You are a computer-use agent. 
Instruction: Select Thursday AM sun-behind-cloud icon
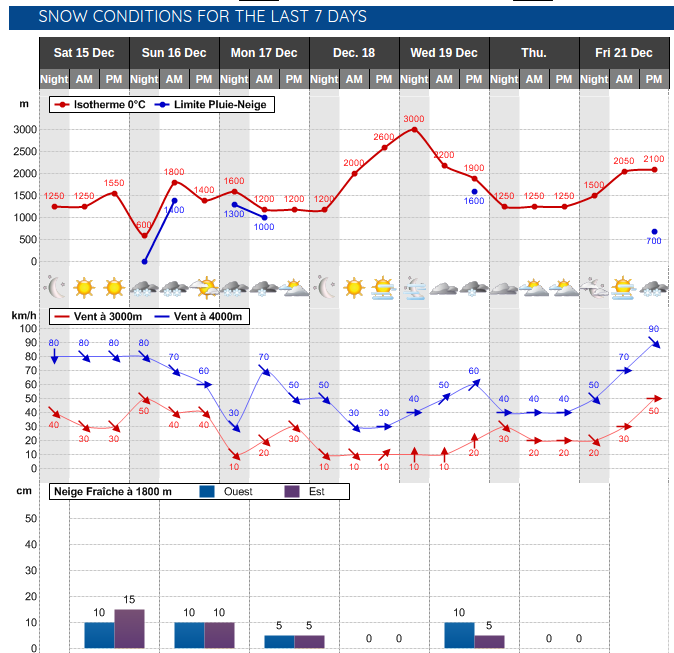tap(534, 288)
